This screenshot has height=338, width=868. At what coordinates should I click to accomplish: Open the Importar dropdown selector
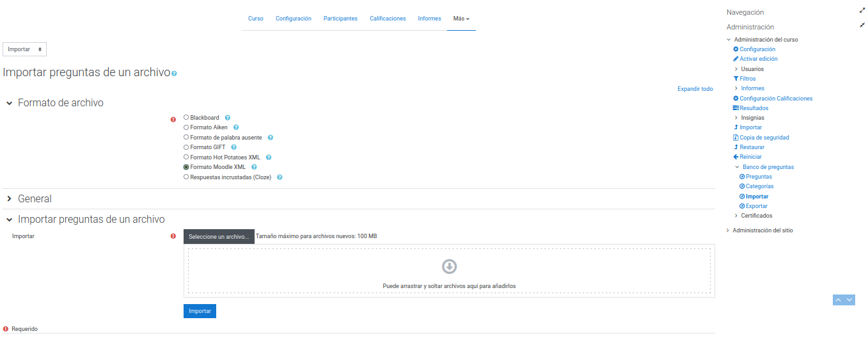[24, 49]
